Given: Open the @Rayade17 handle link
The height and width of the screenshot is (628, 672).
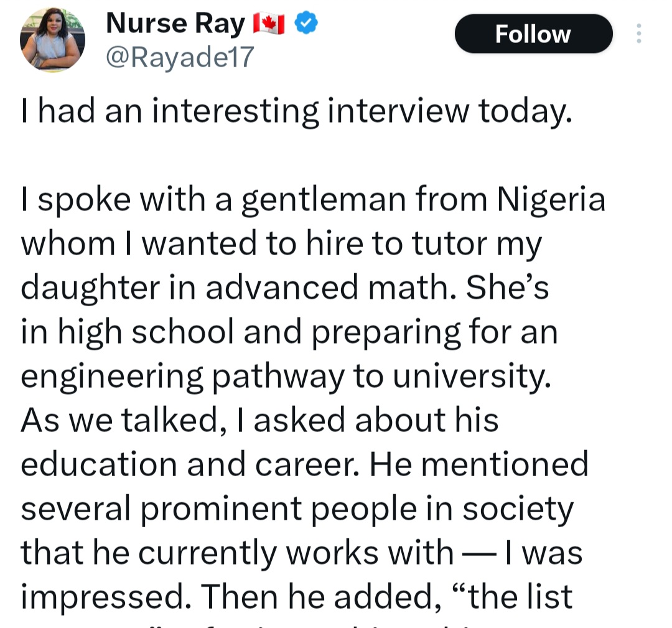Looking at the screenshot, I should (180, 57).
